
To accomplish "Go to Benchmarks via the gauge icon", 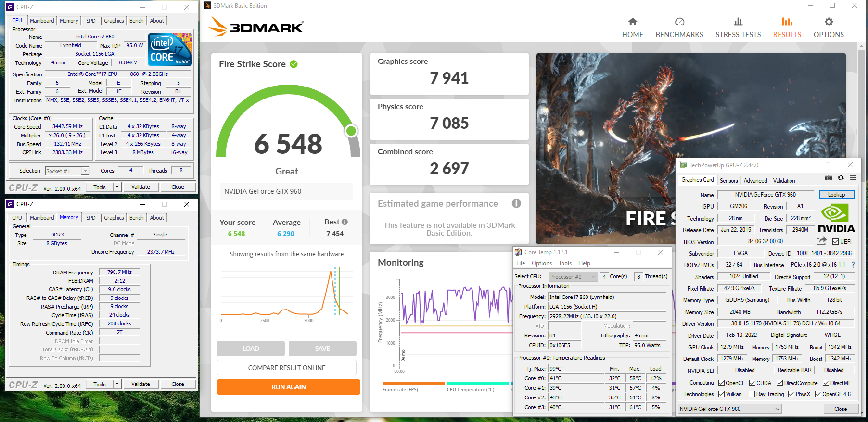I will coord(679,22).
